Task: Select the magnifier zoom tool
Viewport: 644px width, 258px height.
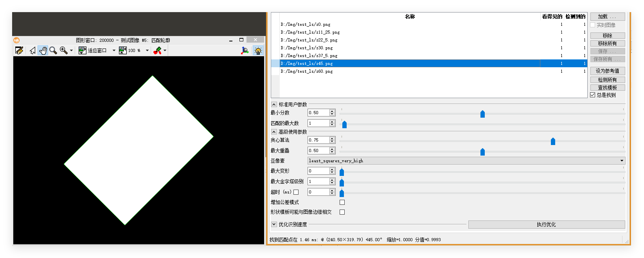Action: coord(53,50)
